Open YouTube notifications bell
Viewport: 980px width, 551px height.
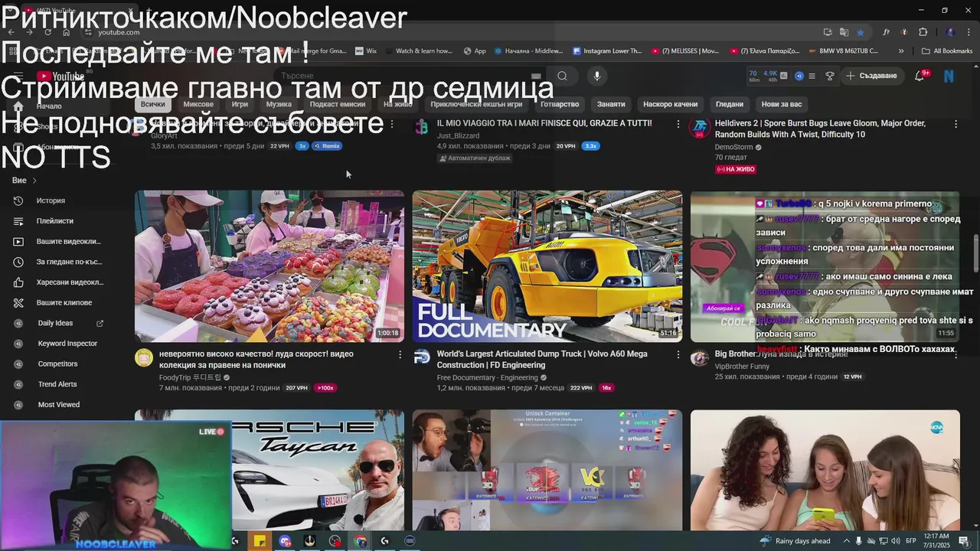(920, 76)
